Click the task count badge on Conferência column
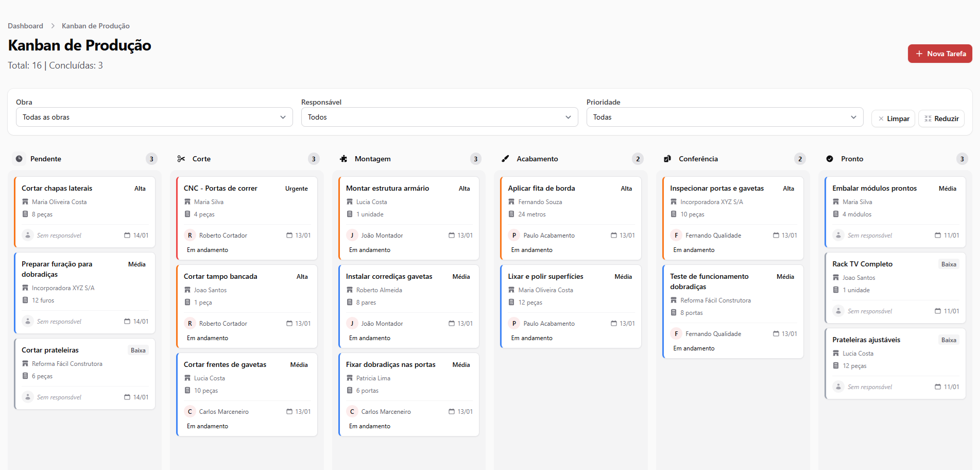Viewport: 980px width, 470px height. click(800, 159)
